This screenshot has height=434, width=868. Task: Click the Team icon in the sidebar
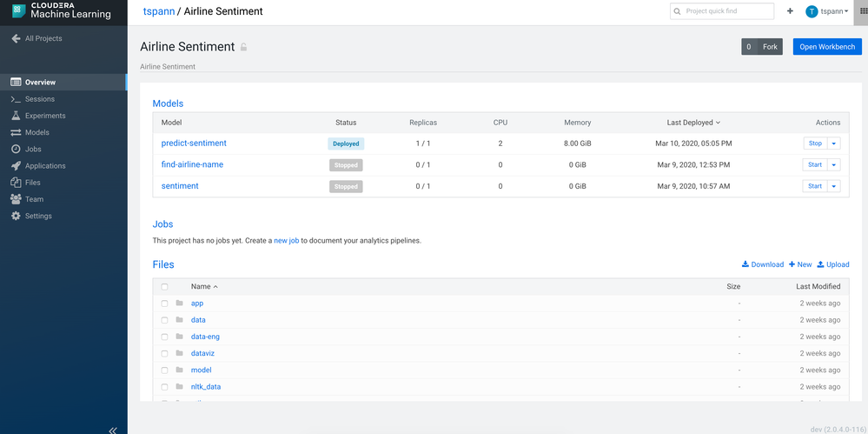click(x=16, y=199)
